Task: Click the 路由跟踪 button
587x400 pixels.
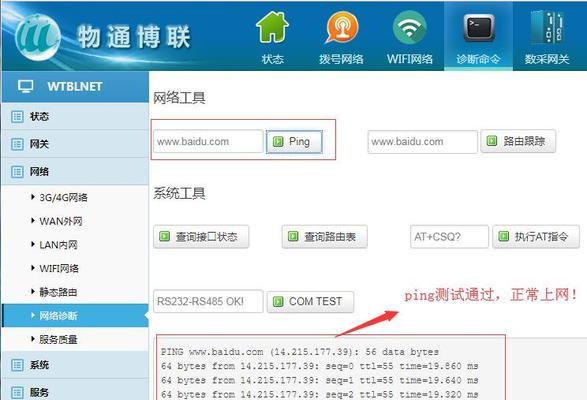Action: pyautogui.click(x=518, y=141)
